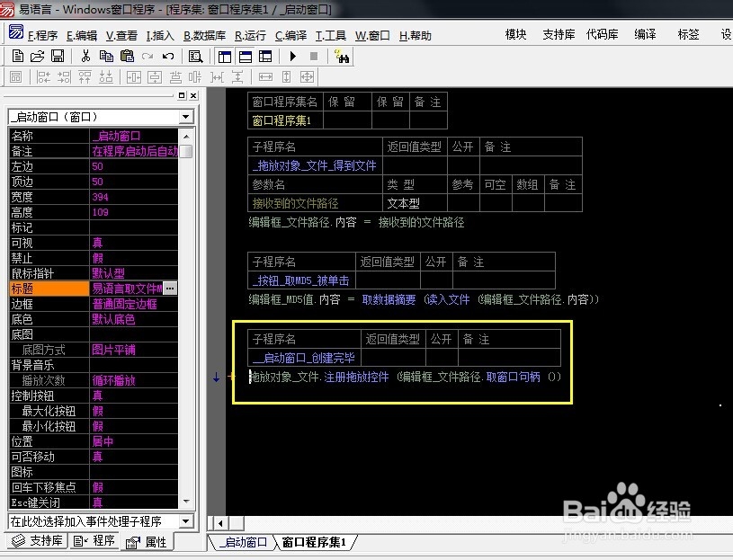Click the Stop square icon
The image size is (733, 560).
point(314,57)
